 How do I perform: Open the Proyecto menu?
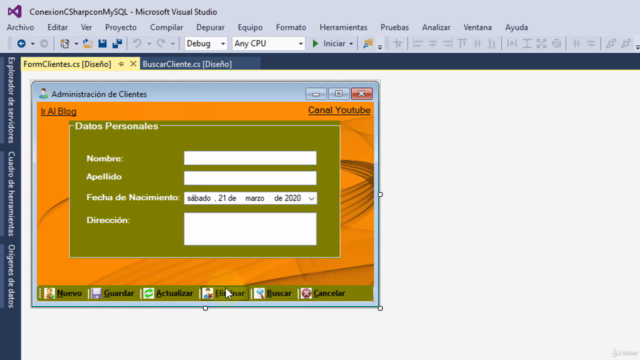coord(121,27)
